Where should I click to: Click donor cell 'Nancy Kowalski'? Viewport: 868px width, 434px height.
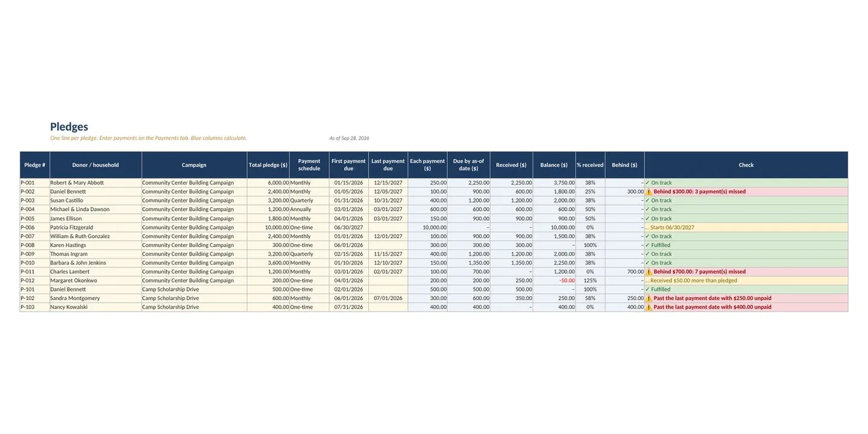[96, 307]
